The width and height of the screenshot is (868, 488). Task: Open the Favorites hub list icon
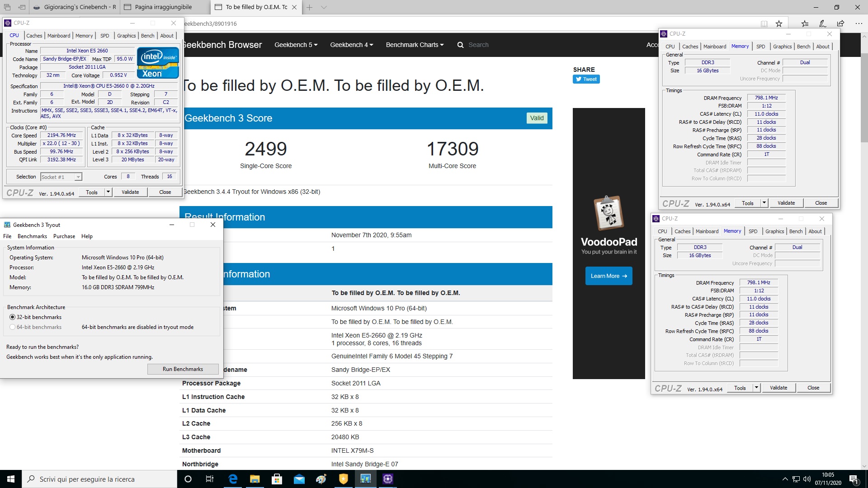(805, 23)
